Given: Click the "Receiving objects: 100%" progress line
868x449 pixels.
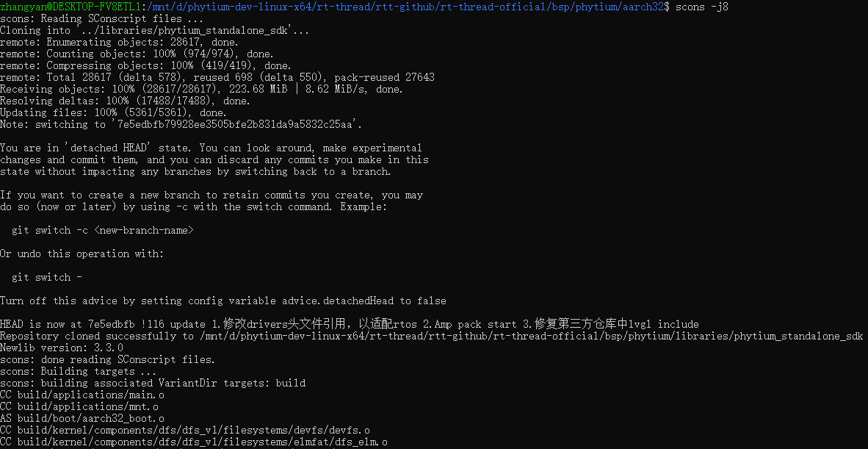Looking at the screenshot, I should tap(201, 89).
